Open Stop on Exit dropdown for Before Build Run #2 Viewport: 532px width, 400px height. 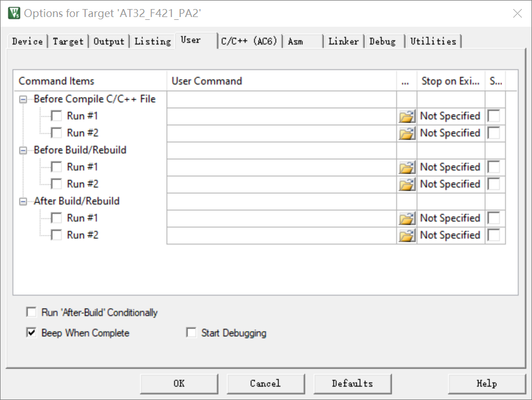(450, 184)
